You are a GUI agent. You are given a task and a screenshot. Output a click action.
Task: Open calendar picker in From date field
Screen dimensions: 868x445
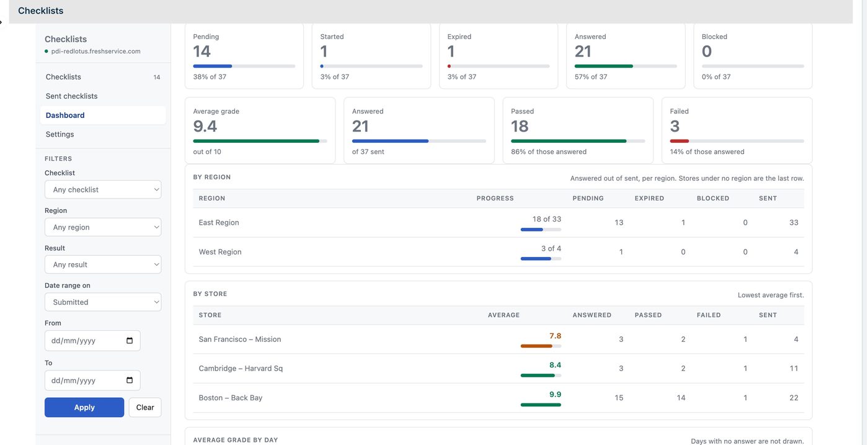tap(130, 341)
